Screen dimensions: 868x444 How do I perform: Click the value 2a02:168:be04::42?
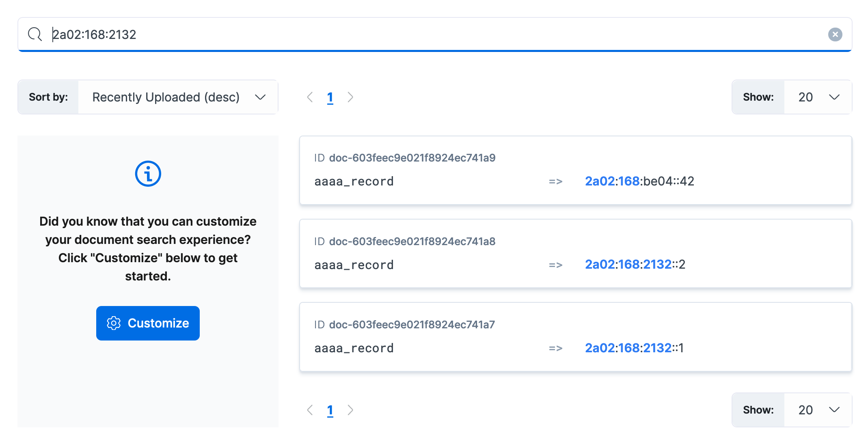[x=639, y=181]
